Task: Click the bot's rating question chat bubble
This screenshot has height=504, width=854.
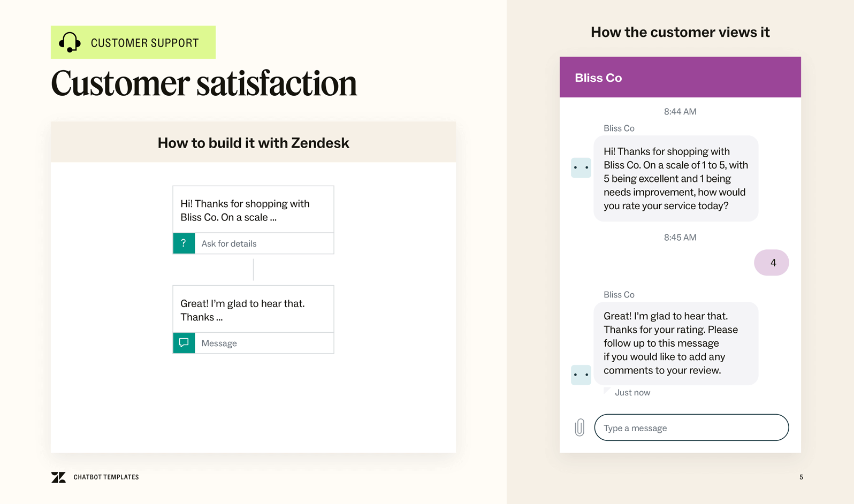Action: point(676,178)
